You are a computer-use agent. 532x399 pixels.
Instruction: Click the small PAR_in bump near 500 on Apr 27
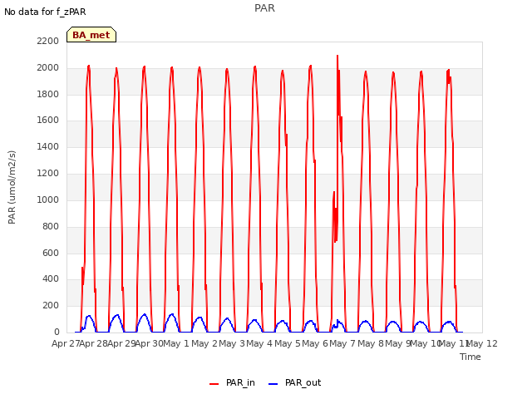[x=82, y=268]
